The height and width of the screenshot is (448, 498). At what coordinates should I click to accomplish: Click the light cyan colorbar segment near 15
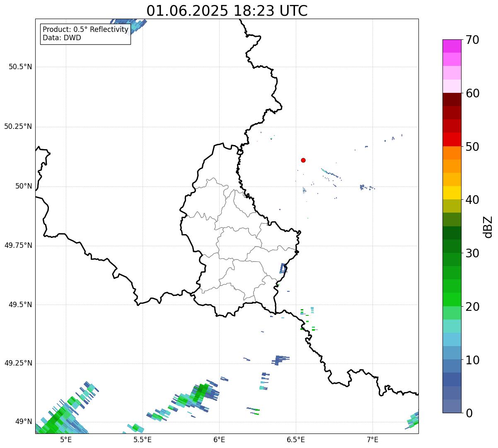pos(452,326)
